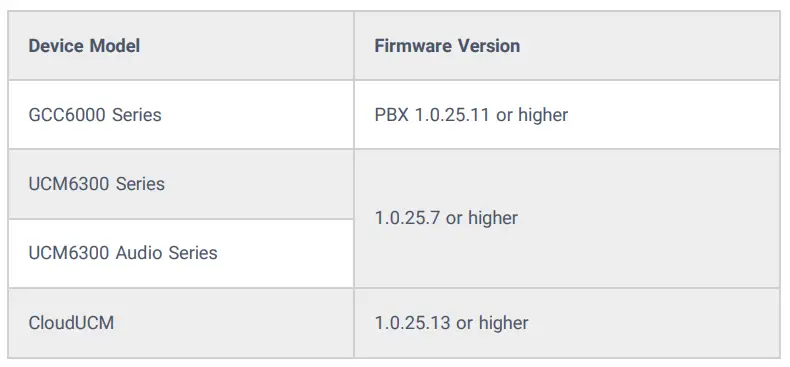Click the "Device Model" column header

(181, 45)
